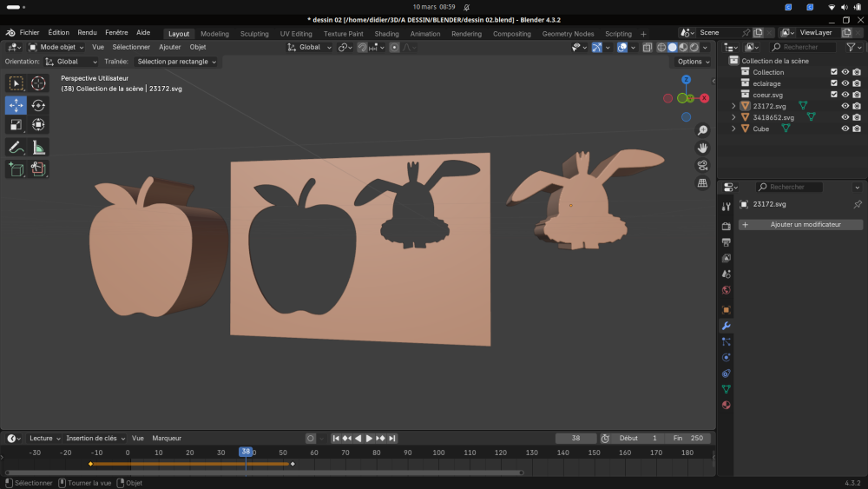Open the Options dropdown in viewport
Image resolution: width=868 pixels, height=489 pixels.
pos(693,62)
